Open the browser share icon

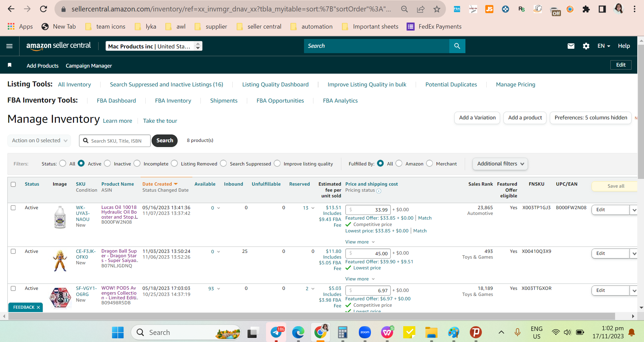[421, 9]
